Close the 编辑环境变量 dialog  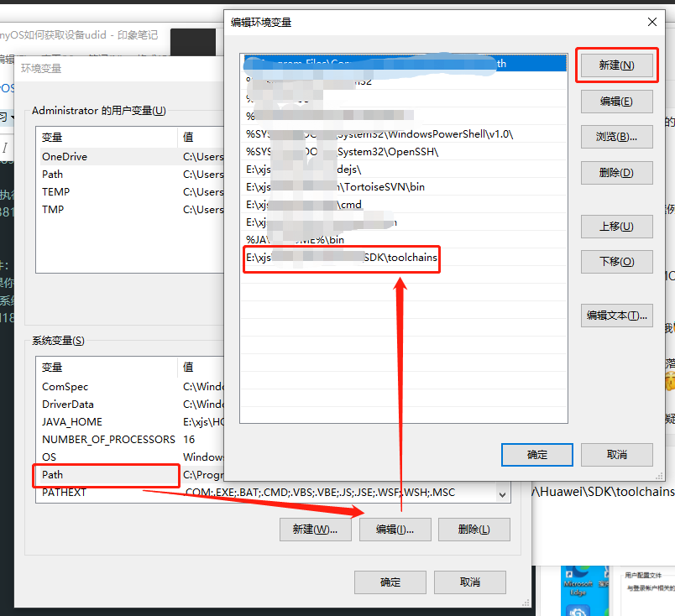(x=651, y=22)
